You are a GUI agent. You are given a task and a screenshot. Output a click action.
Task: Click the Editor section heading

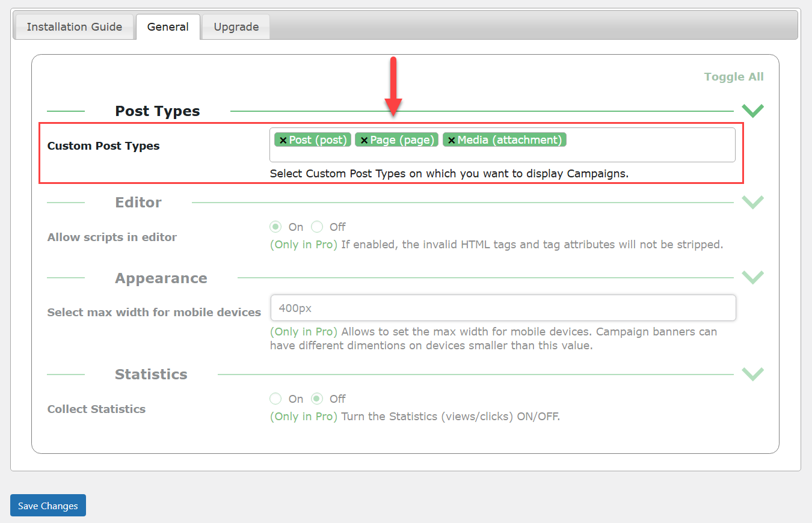pos(138,203)
